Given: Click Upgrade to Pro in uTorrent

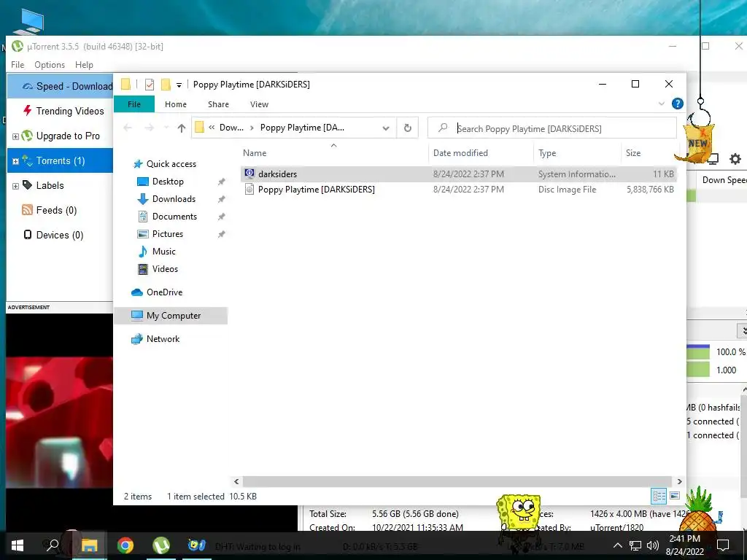Looking at the screenshot, I should [x=68, y=136].
